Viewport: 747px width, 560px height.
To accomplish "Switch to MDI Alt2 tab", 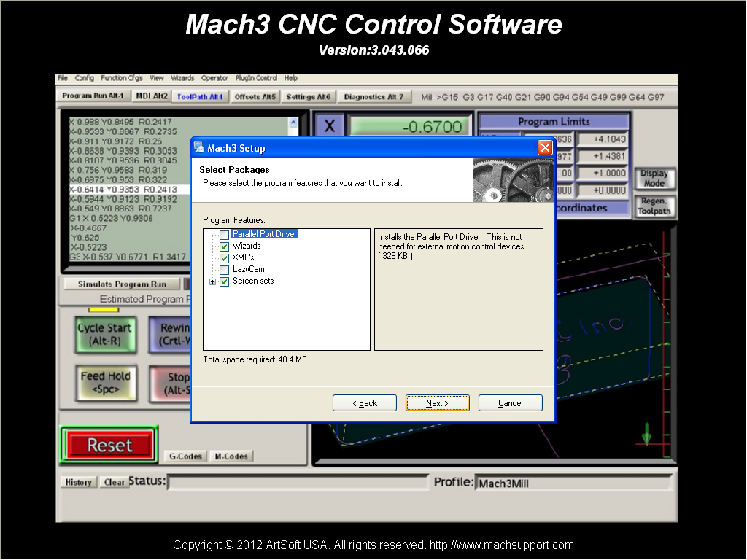I will pos(152,96).
